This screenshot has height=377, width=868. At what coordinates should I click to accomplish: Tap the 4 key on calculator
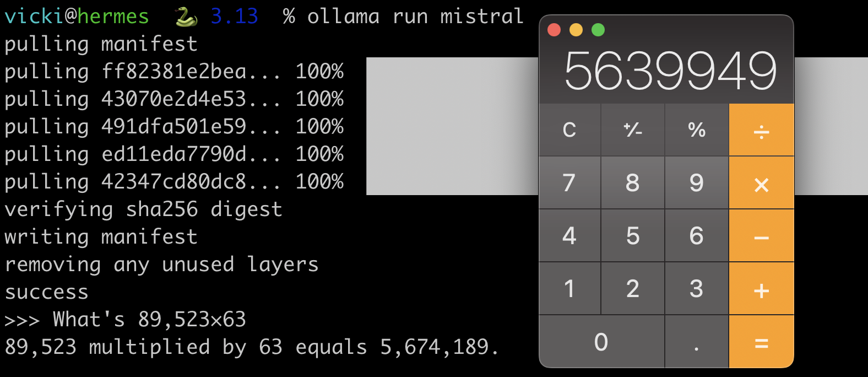pos(569,236)
